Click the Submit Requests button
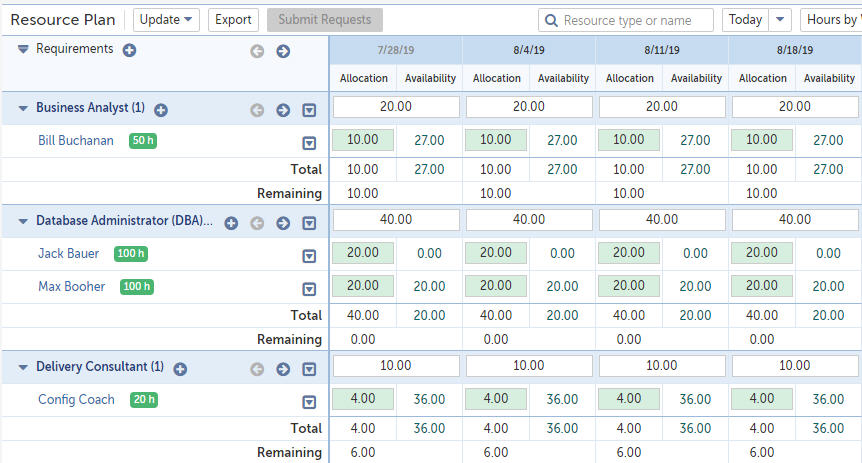 point(325,20)
